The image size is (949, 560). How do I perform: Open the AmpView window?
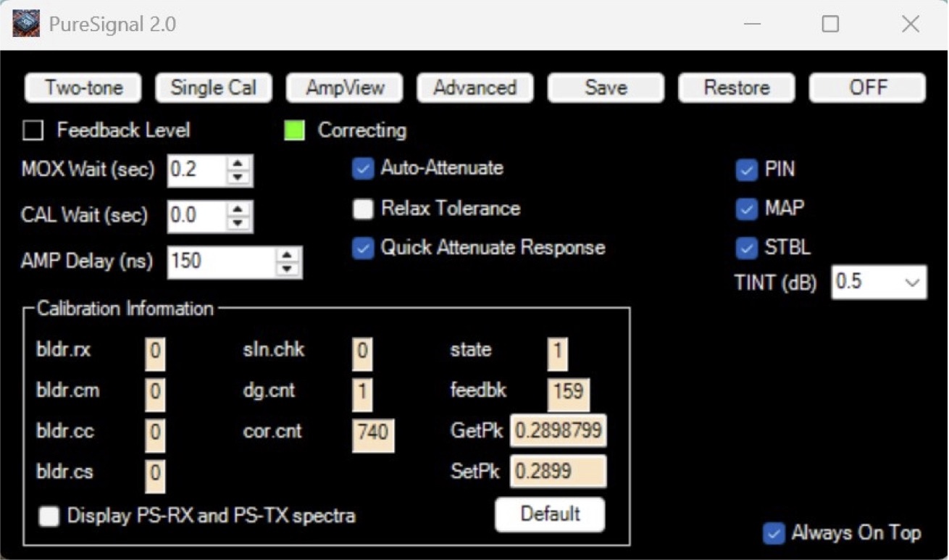(x=345, y=88)
